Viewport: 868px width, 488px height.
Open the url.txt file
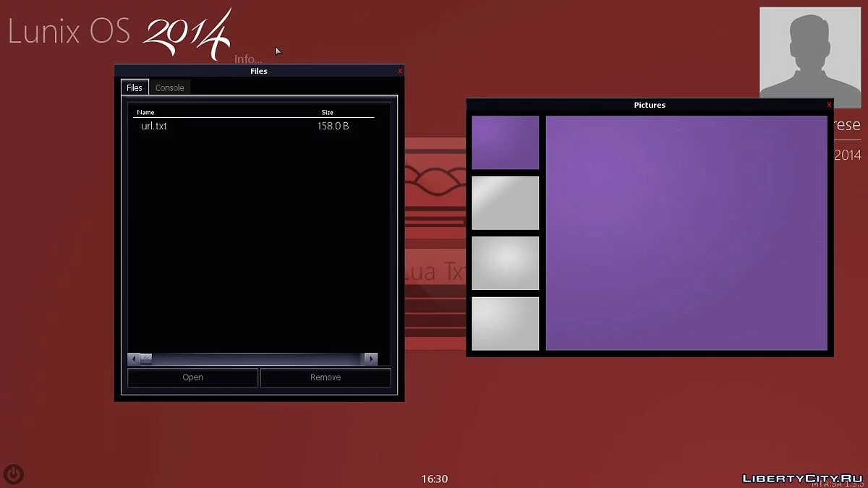point(192,377)
